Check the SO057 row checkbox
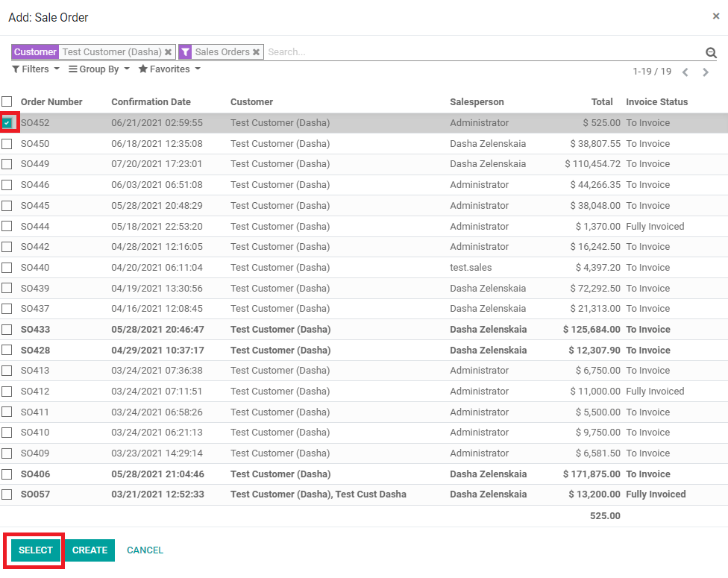The width and height of the screenshot is (728, 578). point(7,494)
